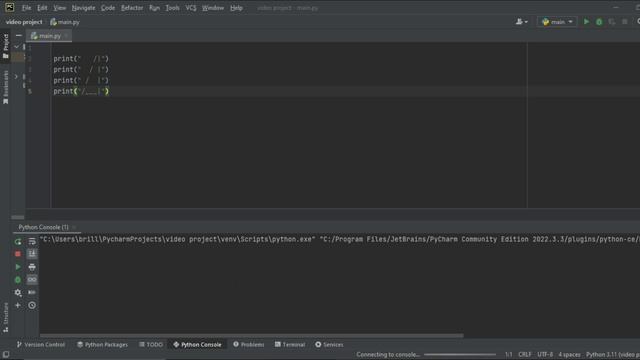Toggle scroll to end in console

tap(32, 254)
